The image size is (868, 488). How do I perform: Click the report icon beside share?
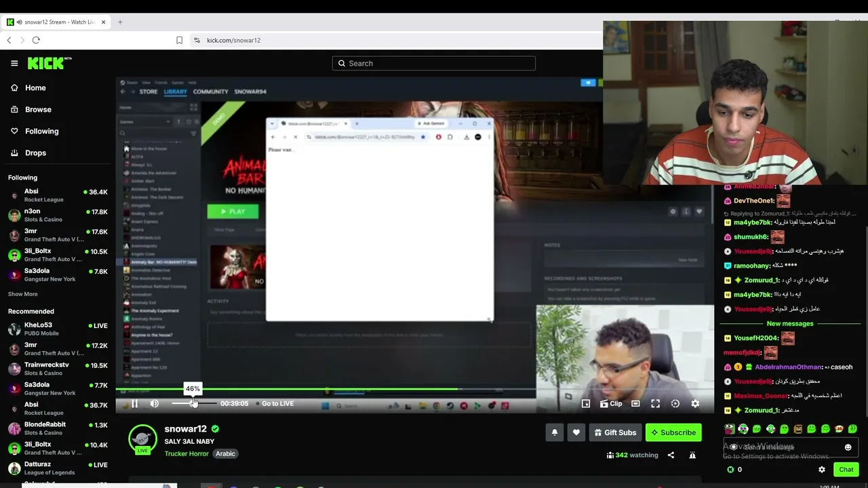[692, 455]
